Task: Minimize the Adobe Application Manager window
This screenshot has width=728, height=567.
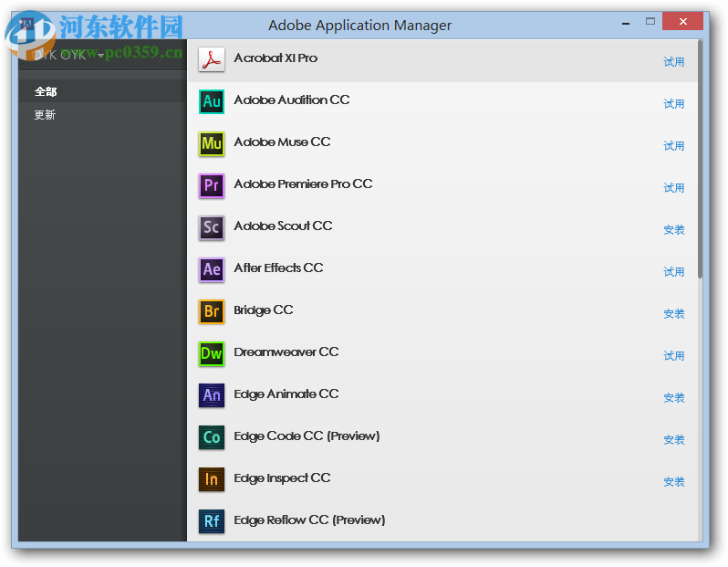Action: (x=626, y=22)
